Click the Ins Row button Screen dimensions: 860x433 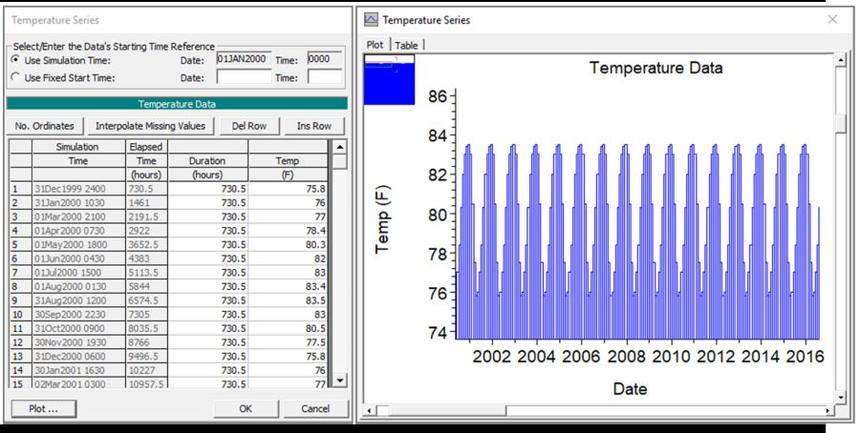pos(314,126)
